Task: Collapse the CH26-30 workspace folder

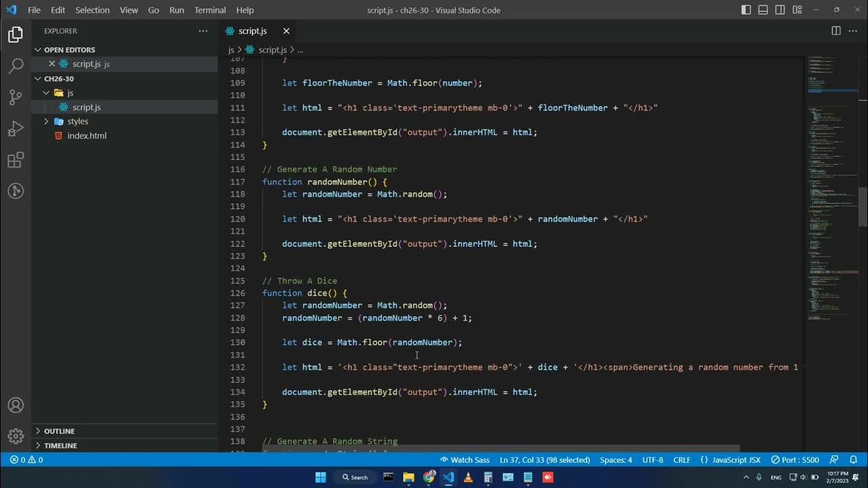Action: (x=59, y=79)
